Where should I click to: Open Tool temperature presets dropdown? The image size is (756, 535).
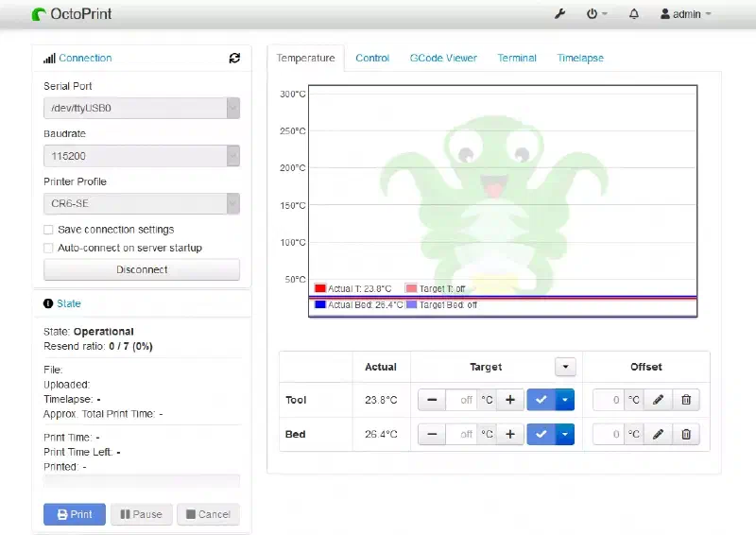tap(565, 400)
